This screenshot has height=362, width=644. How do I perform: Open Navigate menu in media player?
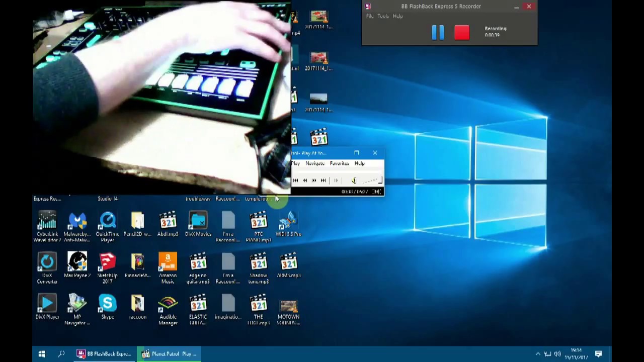coord(315,163)
